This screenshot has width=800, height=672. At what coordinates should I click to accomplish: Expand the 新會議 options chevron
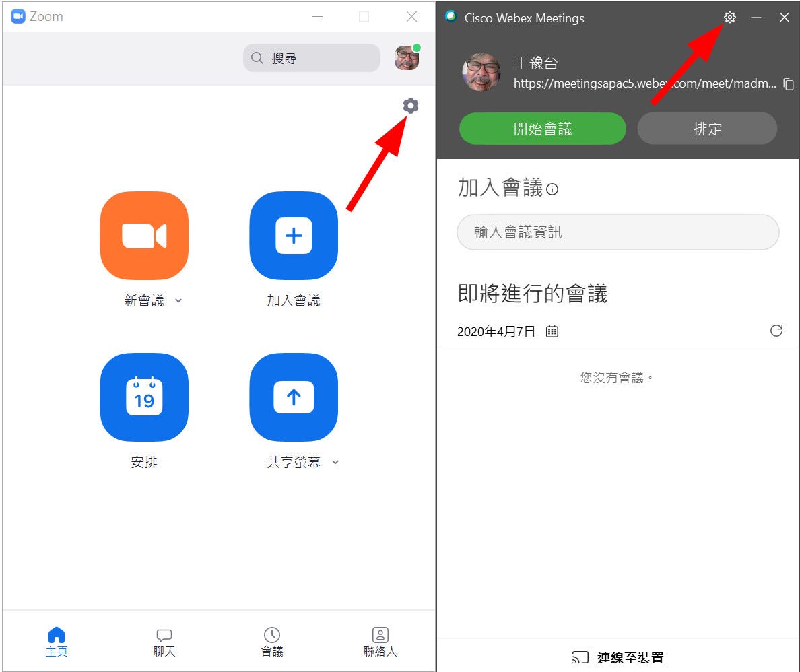tap(178, 300)
